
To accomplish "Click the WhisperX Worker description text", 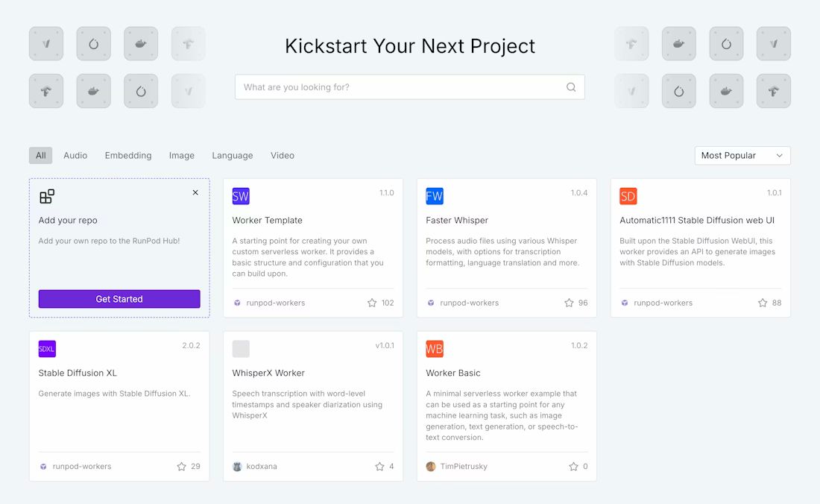I will (307, 405).
